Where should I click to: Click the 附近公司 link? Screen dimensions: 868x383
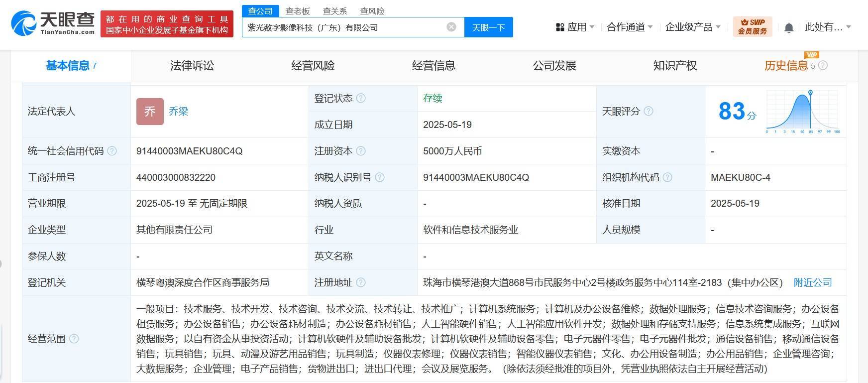coord(813,282)
